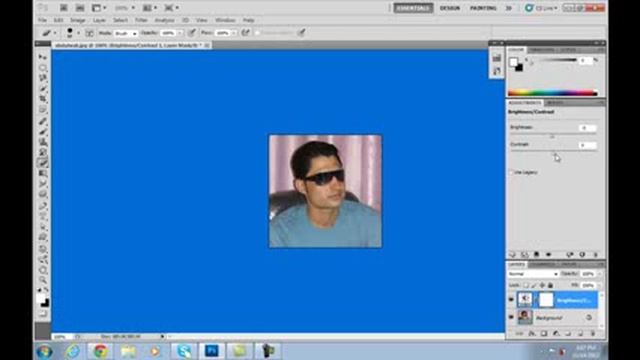640x360 pixels.
Task: Add layer mask icon in Layers panel
Action: 544,334
